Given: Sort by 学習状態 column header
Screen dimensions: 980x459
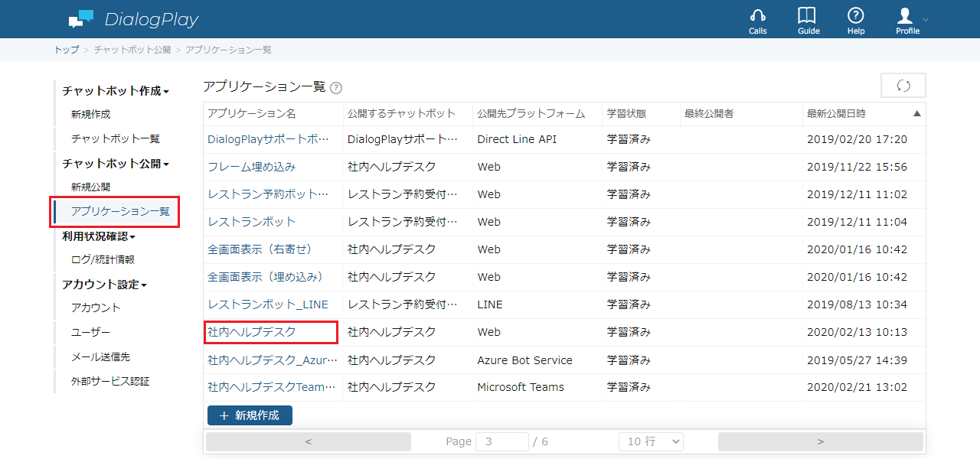Looking at the screenshot, I should point(626,114).
